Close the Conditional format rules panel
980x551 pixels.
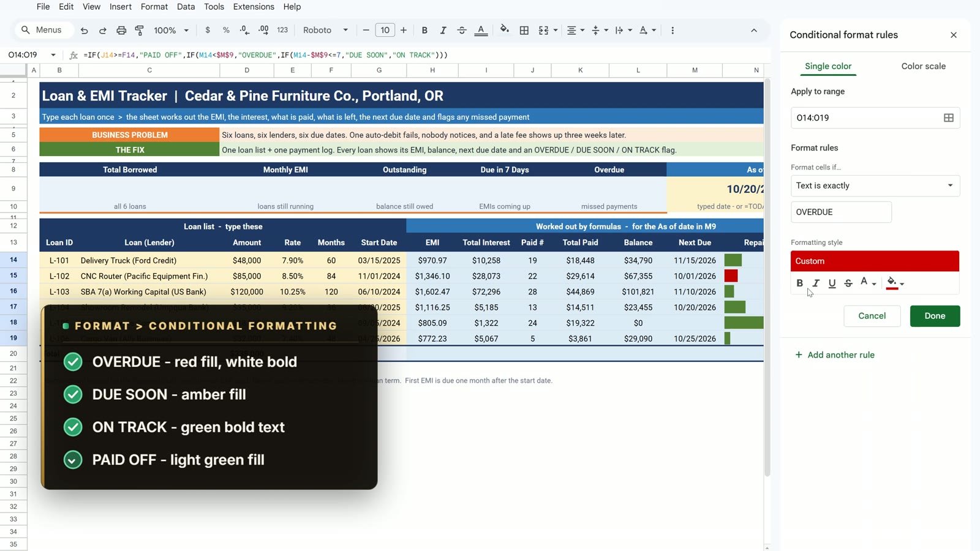coord(953,35)
